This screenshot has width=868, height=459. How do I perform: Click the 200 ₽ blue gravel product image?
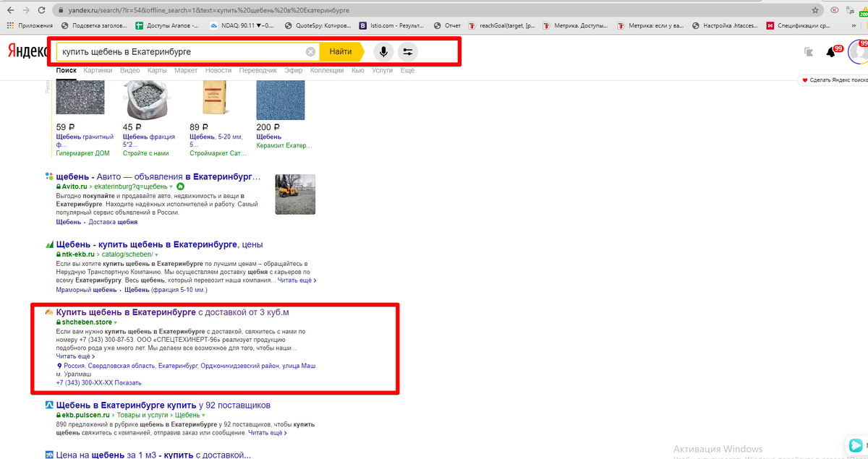click(x=281, y=100)
